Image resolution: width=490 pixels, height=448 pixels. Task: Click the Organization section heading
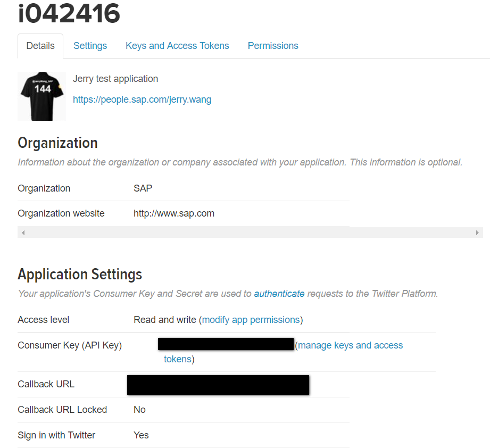(57, 143)
